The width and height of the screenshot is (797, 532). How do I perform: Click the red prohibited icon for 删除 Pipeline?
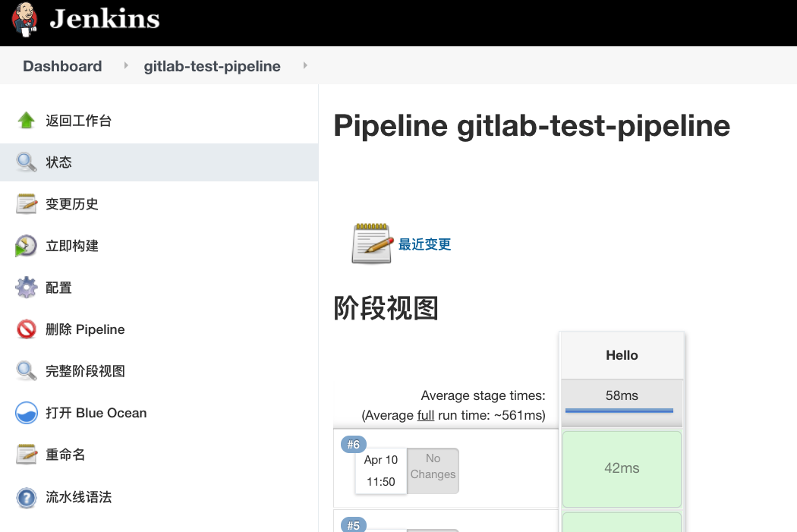pos(26,329)
